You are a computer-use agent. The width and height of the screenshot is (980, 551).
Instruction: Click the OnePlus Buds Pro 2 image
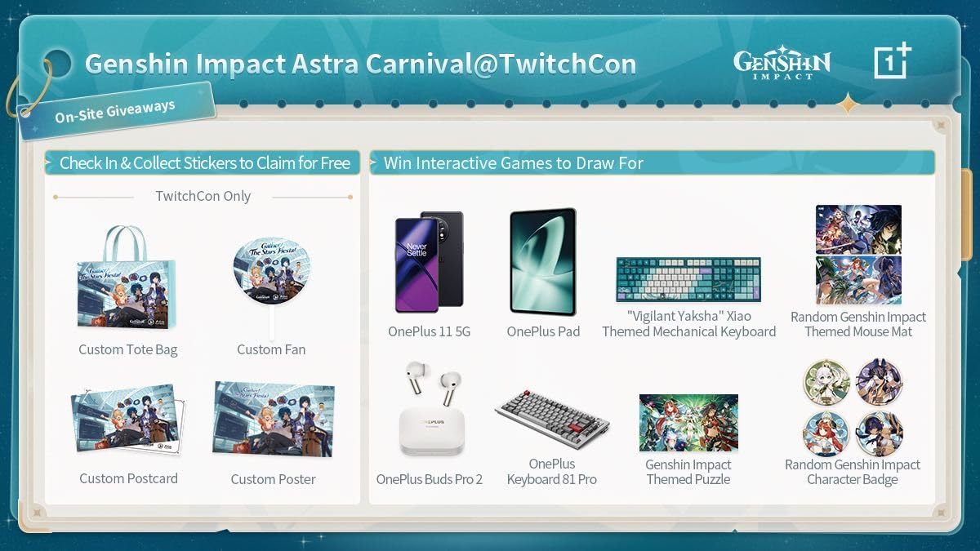(x=430, y=409)
